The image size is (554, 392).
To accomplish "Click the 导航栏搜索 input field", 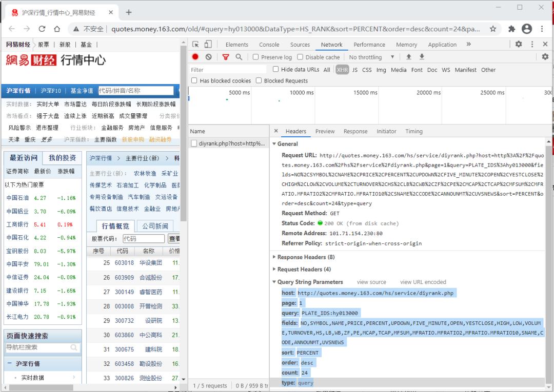I will [43, 347].
